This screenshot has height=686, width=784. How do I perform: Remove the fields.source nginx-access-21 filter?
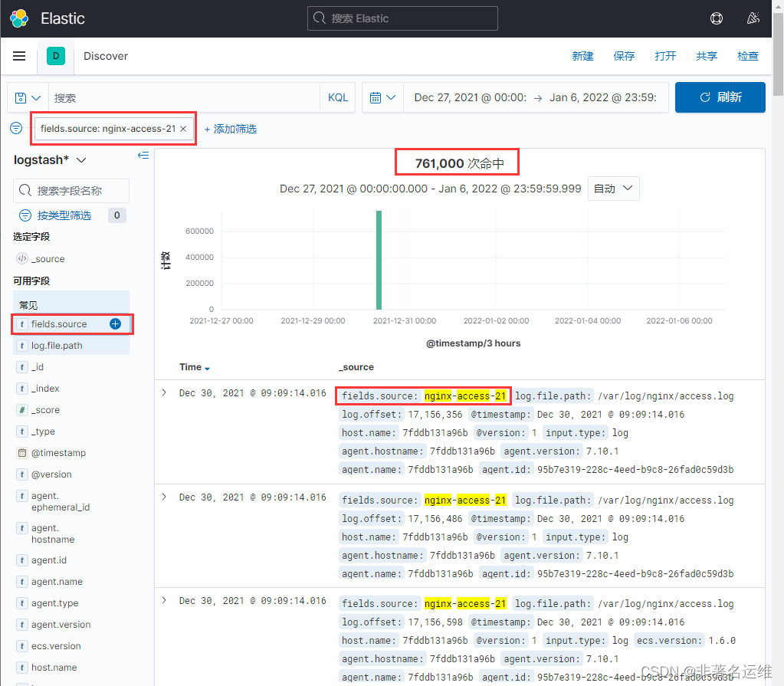click(183, 129)
